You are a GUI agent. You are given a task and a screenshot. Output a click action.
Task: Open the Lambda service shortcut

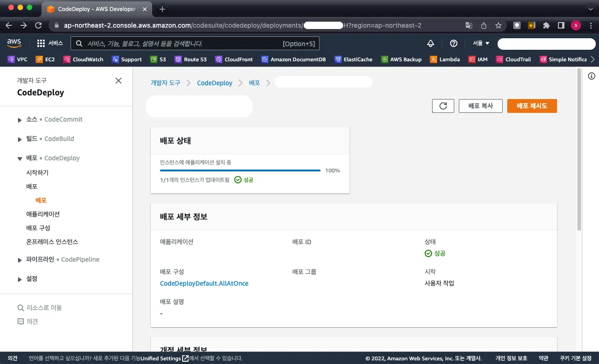445,59
